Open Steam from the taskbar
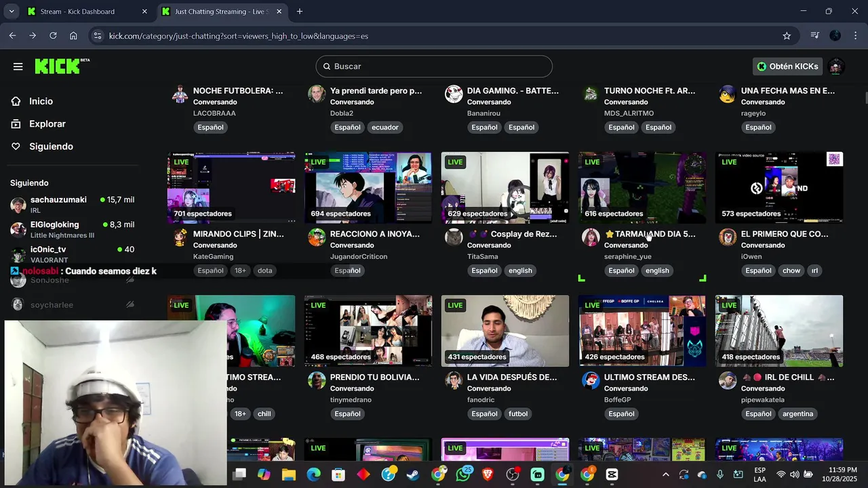This screenshot has width=868, height=488. coord(412,474)
